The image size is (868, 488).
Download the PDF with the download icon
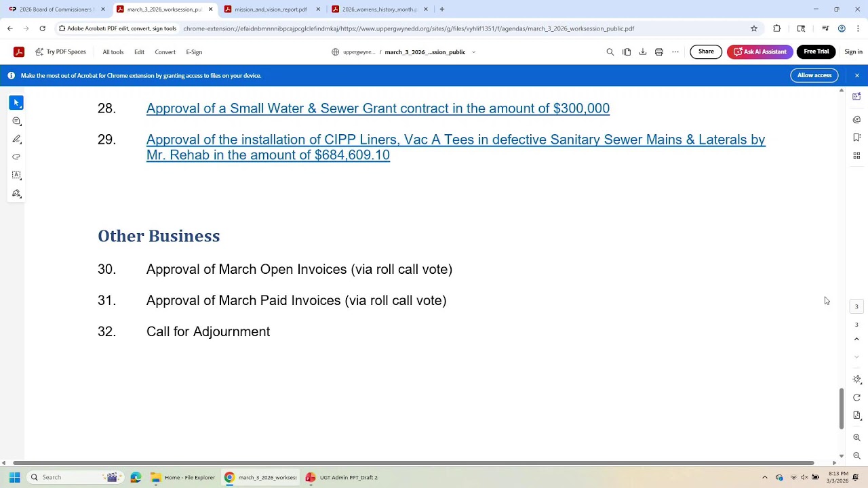click(x=642, y=52)
